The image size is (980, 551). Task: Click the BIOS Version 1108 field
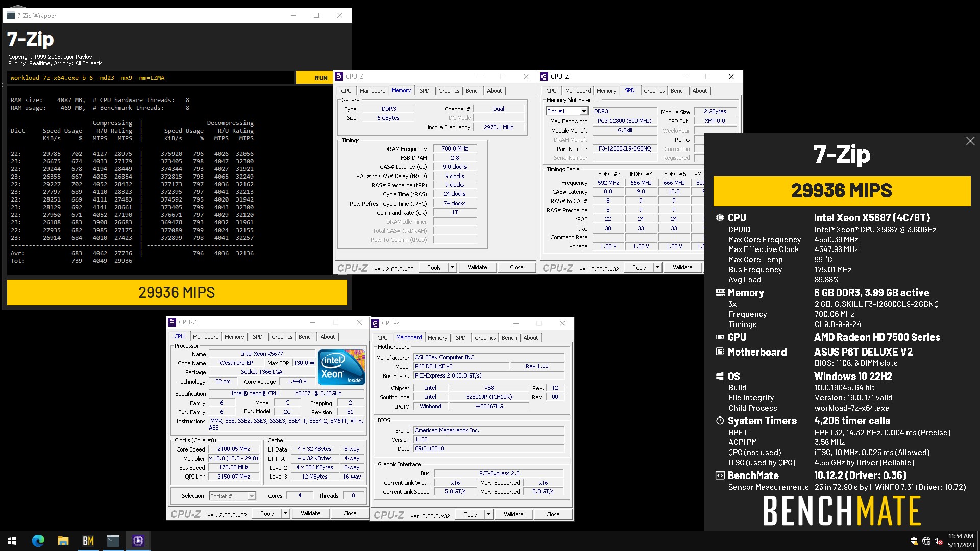488,439
